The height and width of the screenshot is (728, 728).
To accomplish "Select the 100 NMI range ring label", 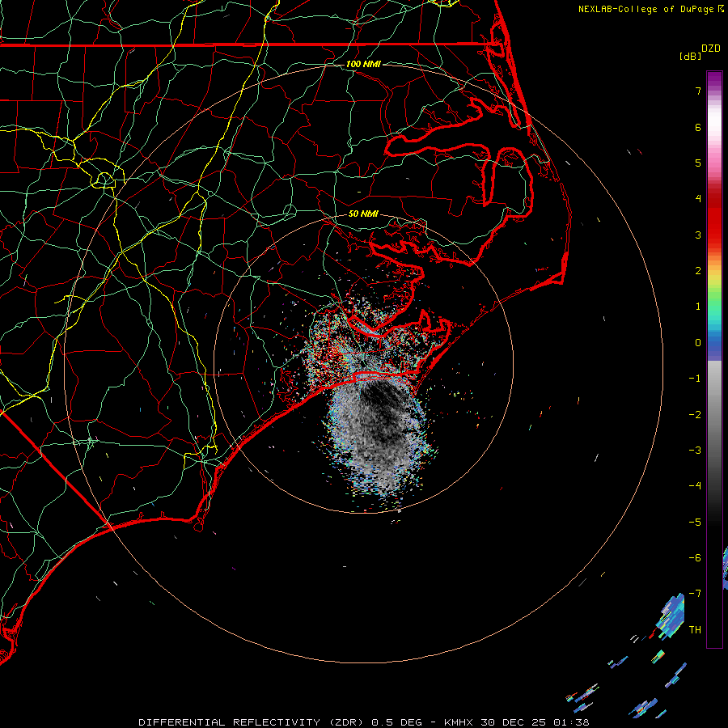I will tap(363, 64).
